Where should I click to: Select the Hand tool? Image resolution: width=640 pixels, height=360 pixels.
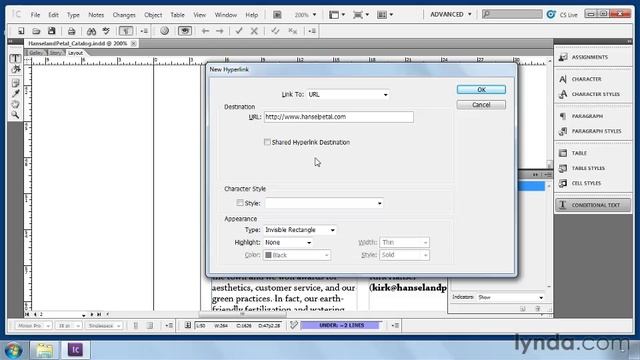16,104
